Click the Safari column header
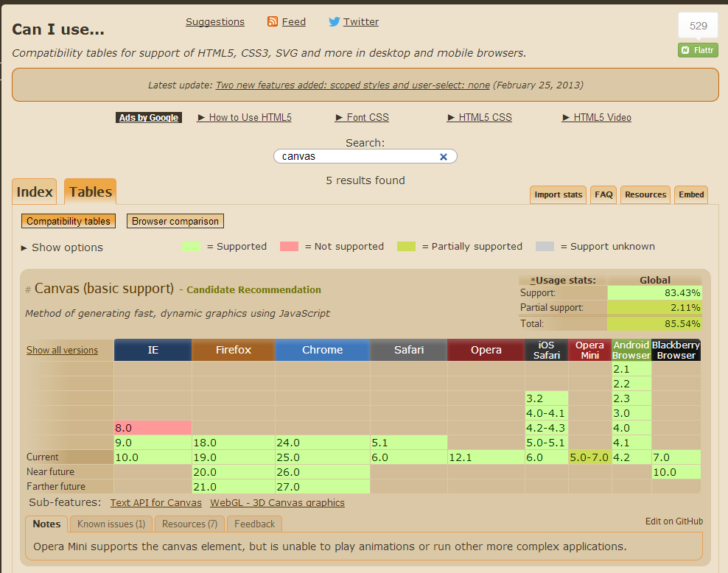Image resolution: width=728 pixels, height=573 pixels. click(408, 350)
